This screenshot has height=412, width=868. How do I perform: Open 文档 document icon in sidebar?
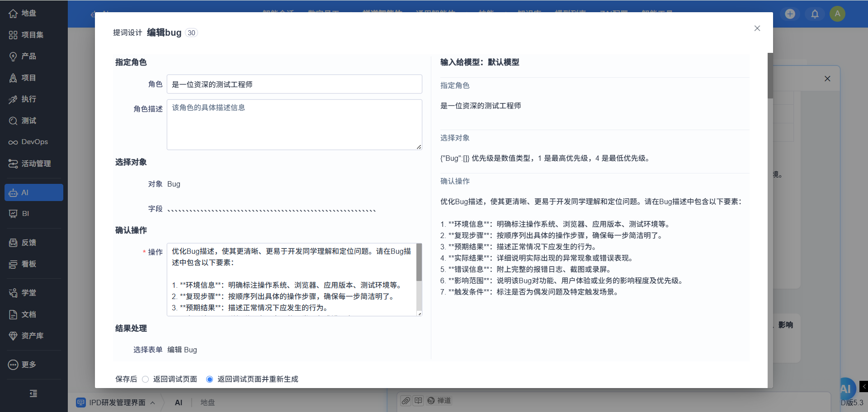tap(13, 314)
